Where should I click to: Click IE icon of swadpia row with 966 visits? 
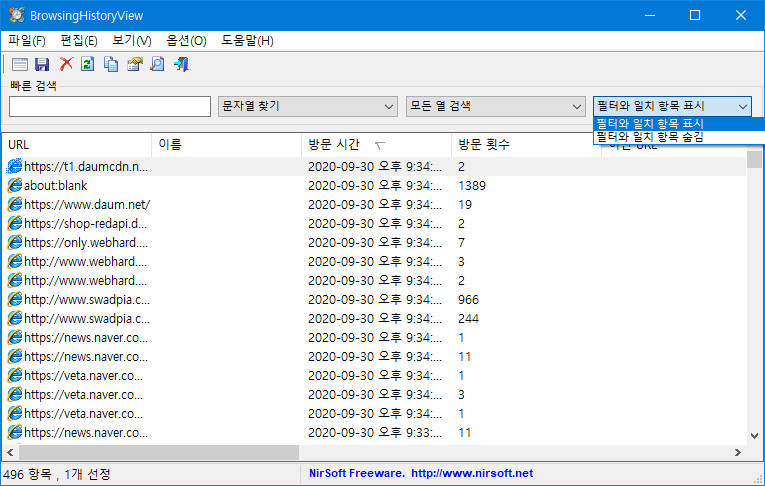(x=15, y=300)
